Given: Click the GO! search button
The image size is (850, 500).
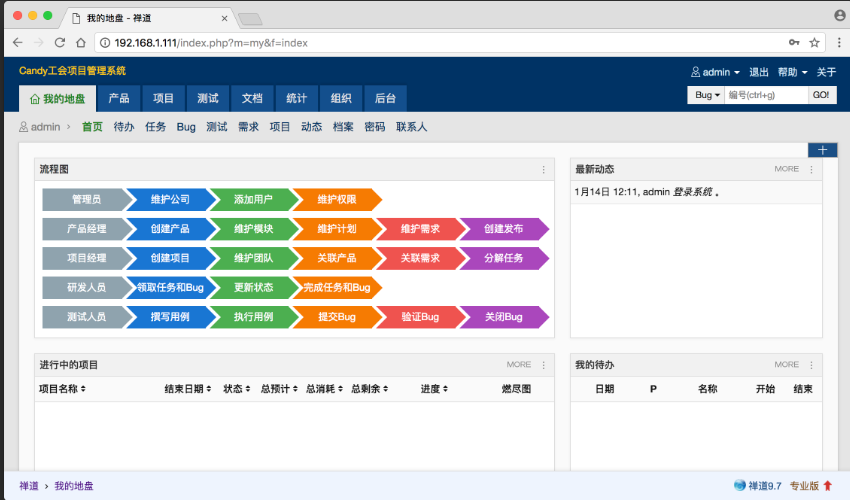Looking at the screenshot, I should click(821, 95).
